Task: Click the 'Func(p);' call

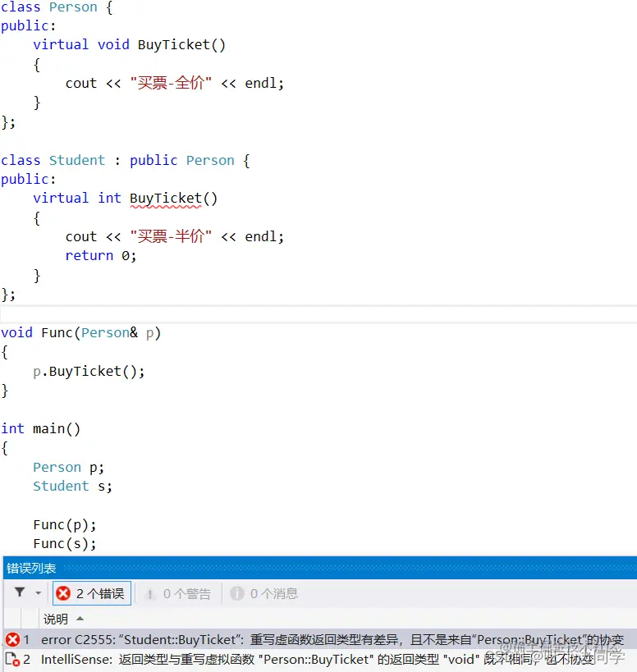Action: (x=65, y=525)
